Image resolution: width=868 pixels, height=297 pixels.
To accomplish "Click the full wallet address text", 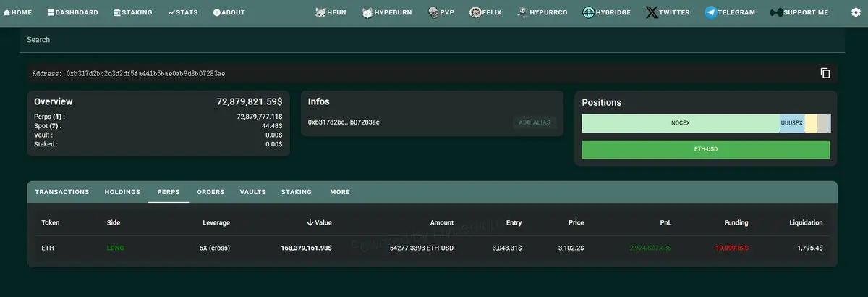I will [x=145, y=73].
